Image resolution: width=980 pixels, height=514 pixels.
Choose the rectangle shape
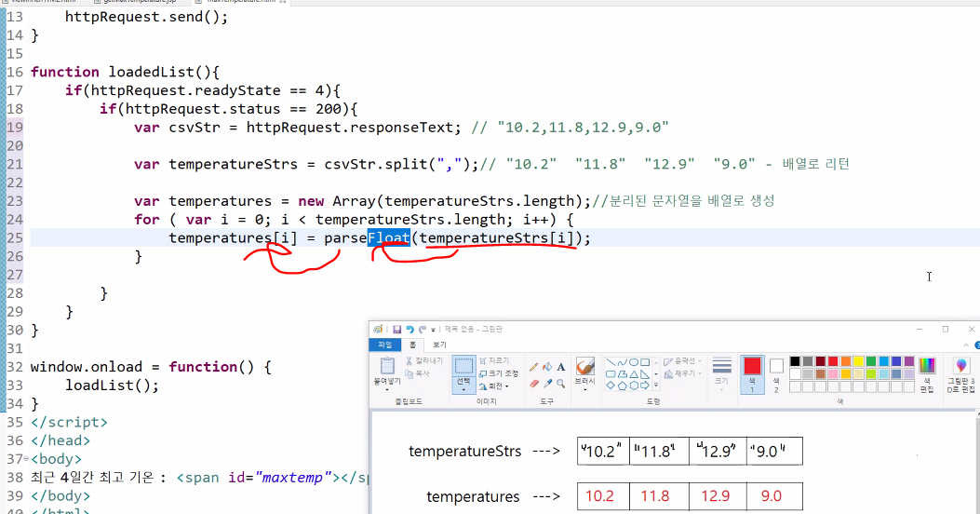[645, 362]
